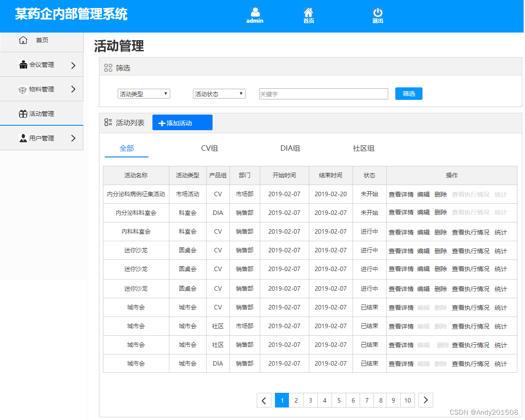This screenshot has height=420, width=525.
Task: Click the 物料管理 box icon in the sidebar
Action: (x=22, y=89)
